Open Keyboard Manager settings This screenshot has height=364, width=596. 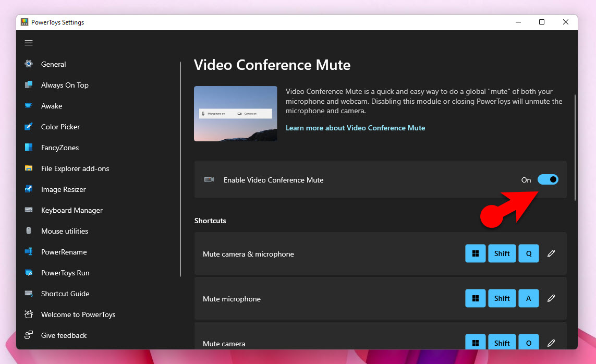[72, 210]
